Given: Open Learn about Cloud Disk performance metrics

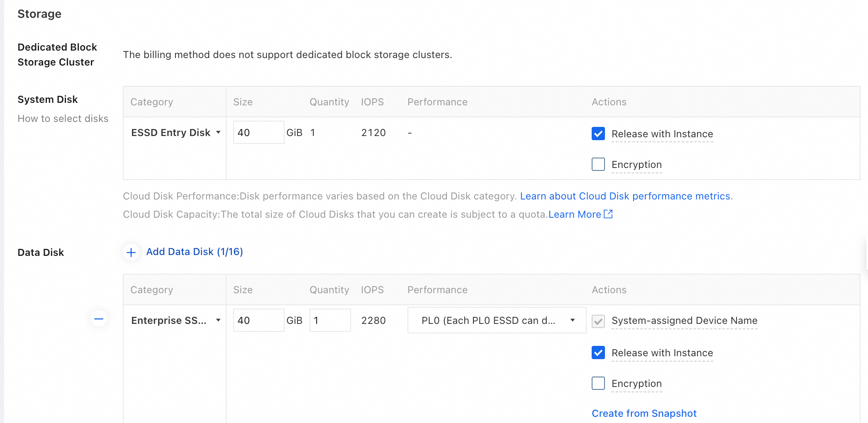Looking at the screenshot, I should click(625, 196).
